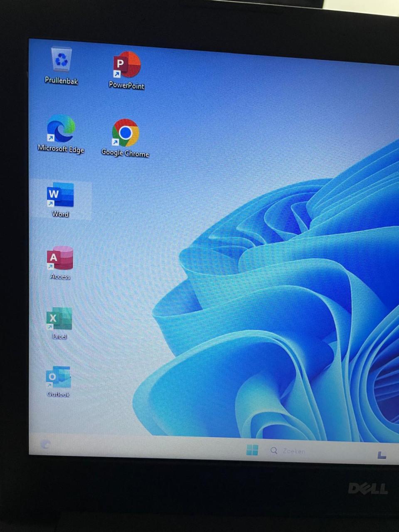Click the "Outlook" text label
Image resolution: width=399 pixels, height=532 pixels.
(58, 394)
